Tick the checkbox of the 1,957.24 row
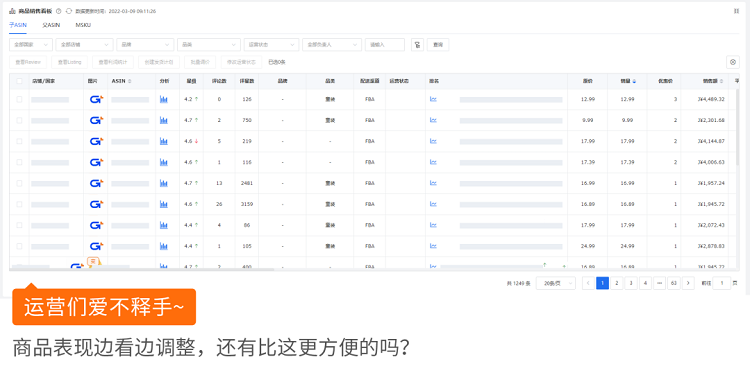750x375 pixels. click(x=19, y=183)
